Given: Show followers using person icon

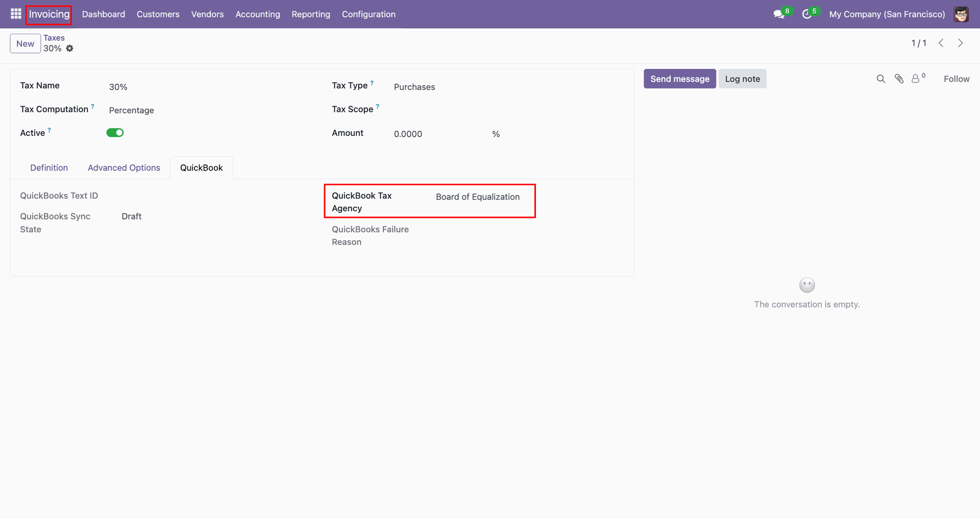Looking at the screenshot, I should pyautogui.click(x=916, y=79).
